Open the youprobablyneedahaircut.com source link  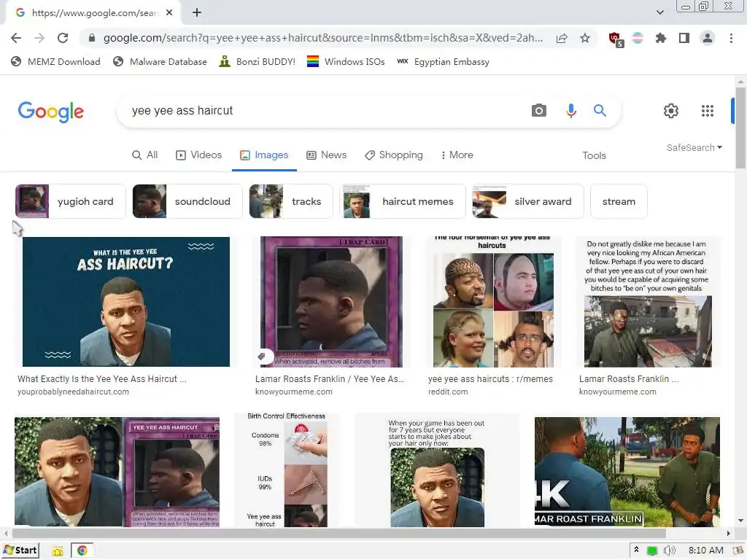click(74, 392)
